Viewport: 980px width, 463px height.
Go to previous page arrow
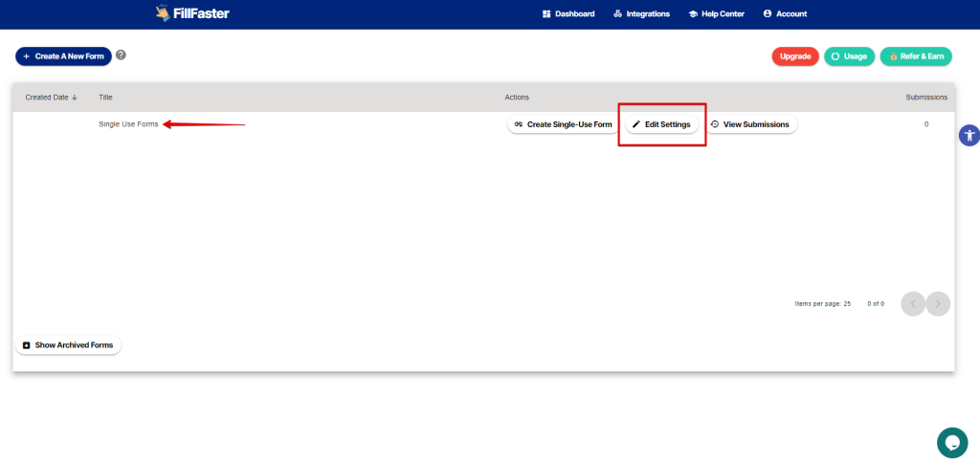coord(913,303)
